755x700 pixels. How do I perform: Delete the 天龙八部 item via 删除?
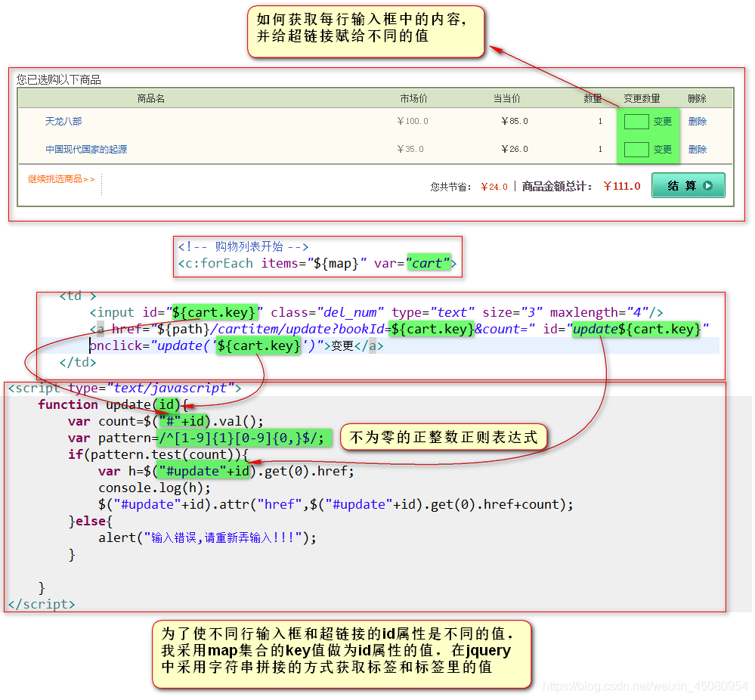[698, 122]
